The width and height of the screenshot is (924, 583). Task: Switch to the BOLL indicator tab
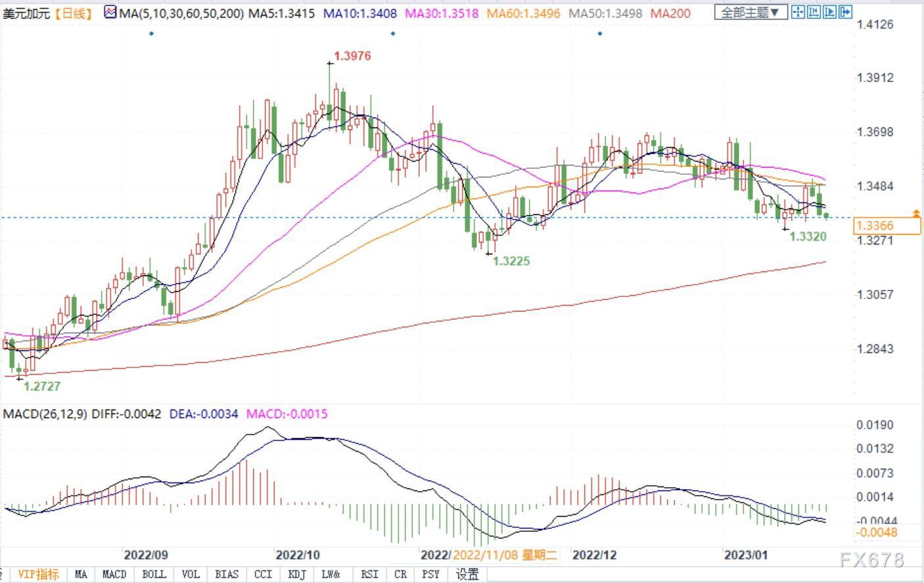pos(154,574)
